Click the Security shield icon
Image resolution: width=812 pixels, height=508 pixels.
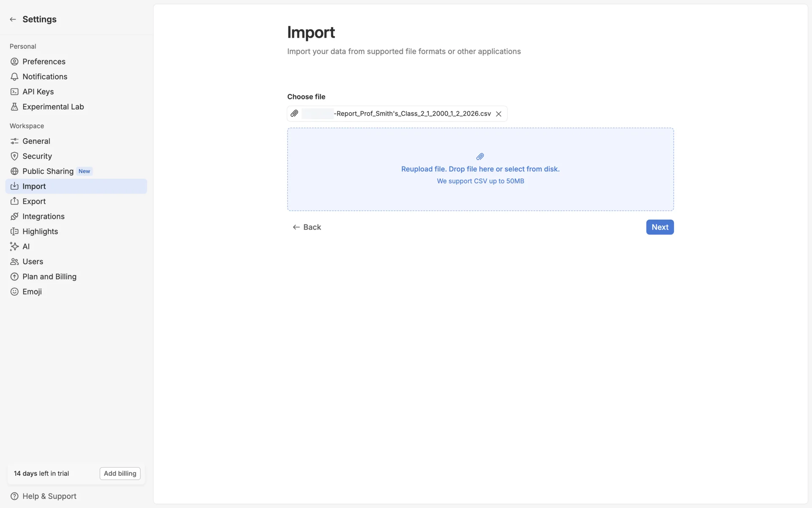point(14,156)
